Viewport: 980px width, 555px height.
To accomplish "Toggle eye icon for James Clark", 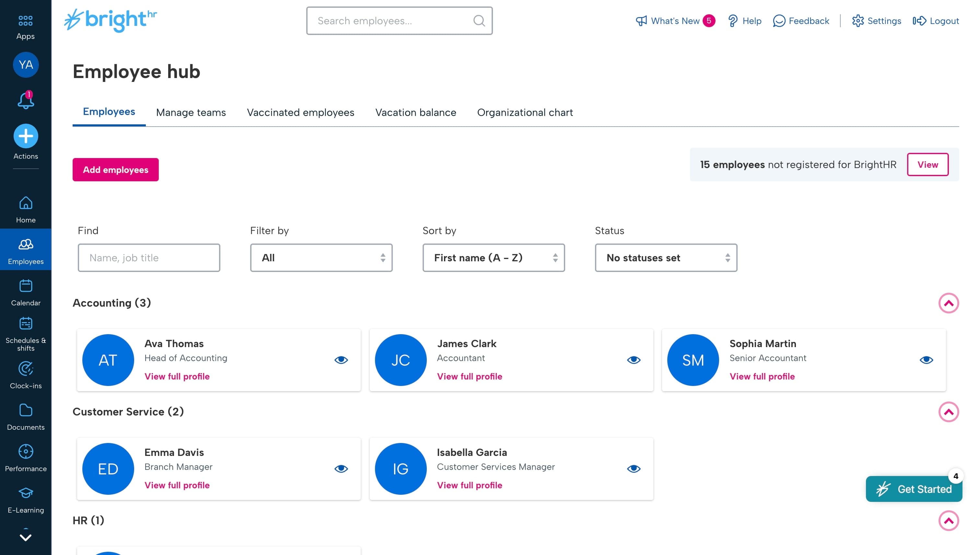I will (634, 360).
